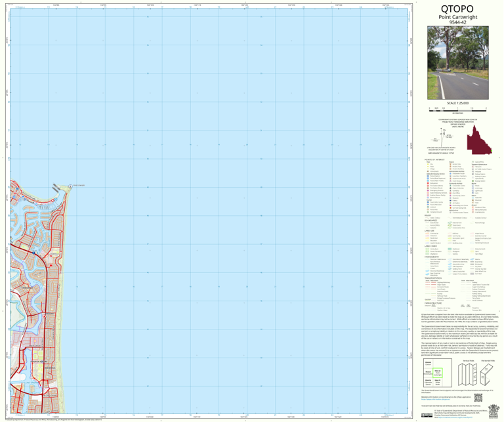Click the Queensland state locator map
The height and width of the screenshot is (422, 504).
(479, 140)
